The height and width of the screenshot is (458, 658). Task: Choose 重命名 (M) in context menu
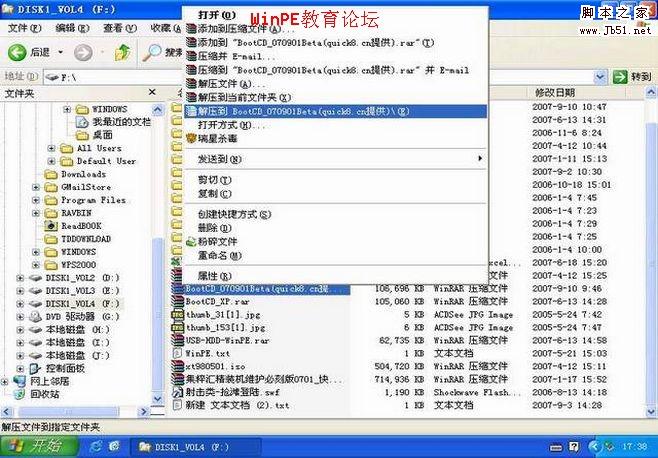click(336, 256)
